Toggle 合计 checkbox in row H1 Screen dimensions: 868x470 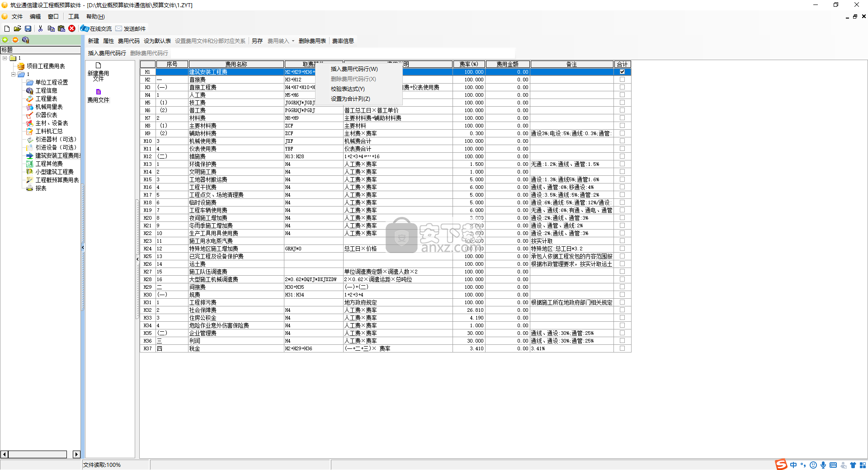tap(622, 72)
